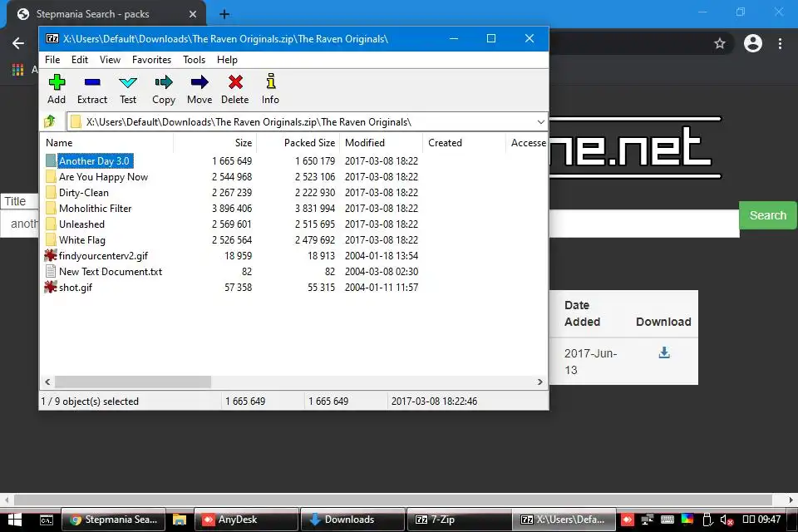Click the Add toolbar icon
This screenshot has height=532, width=798.
tap(57, 82)
